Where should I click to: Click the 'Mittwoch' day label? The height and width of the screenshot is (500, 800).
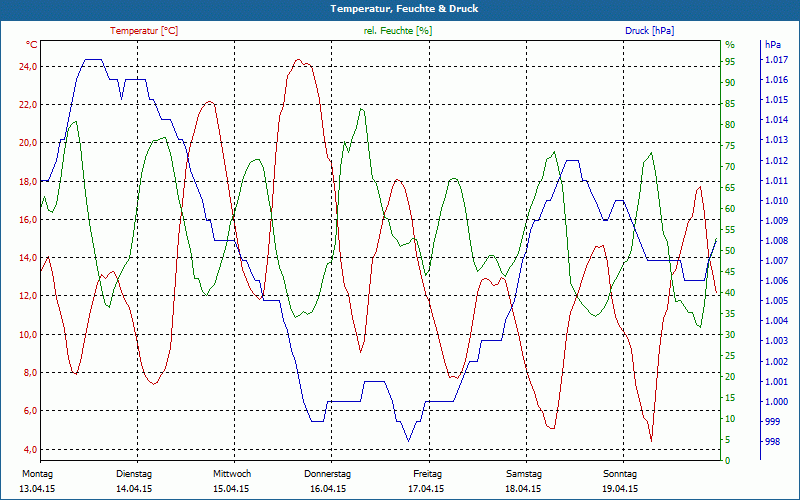232,473
